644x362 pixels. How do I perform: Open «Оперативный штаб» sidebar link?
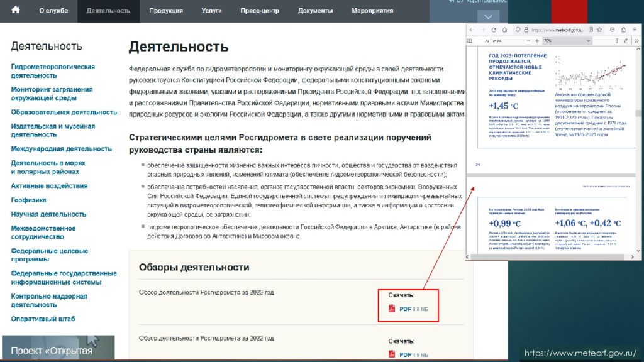click(43, 319)
